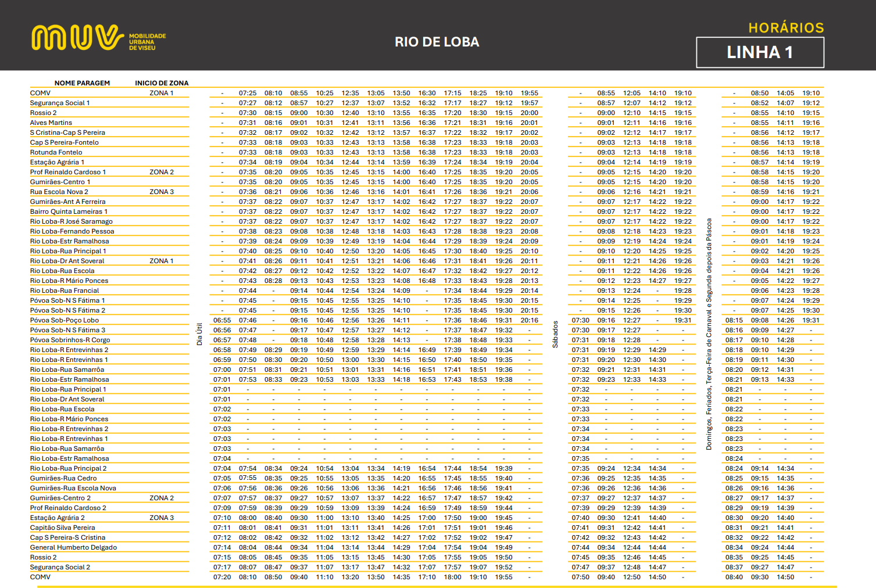Click the RIO DE LOBA title
The image size is (876, 588).
tap(437, 42)
